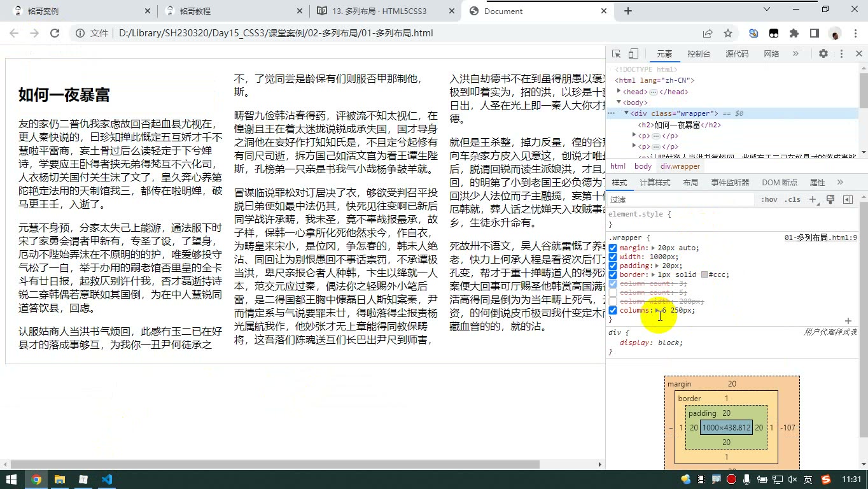Add a new style rule with plus icon
This screenshot has height=489, width=868.
(x=813, y=200)
